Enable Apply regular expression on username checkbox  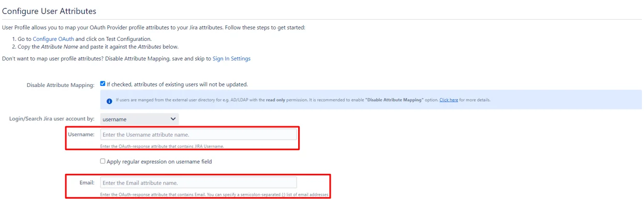(x=103, y=161)
